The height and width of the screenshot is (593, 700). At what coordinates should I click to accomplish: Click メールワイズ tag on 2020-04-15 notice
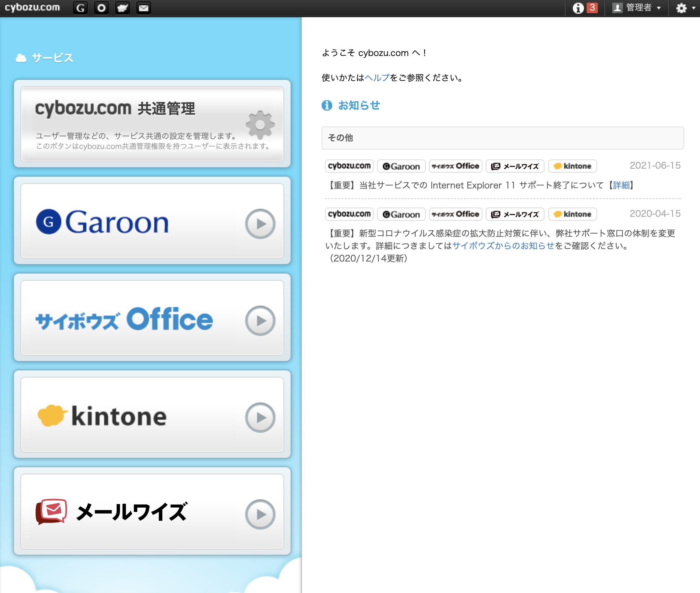[515, 214]
